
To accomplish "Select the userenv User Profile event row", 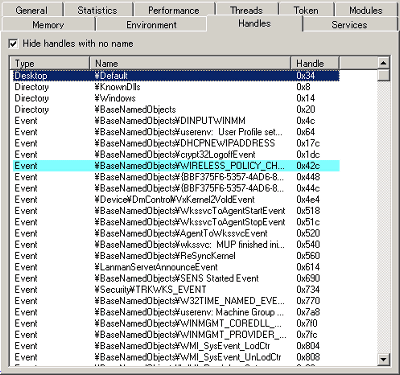I will (176, 132).
